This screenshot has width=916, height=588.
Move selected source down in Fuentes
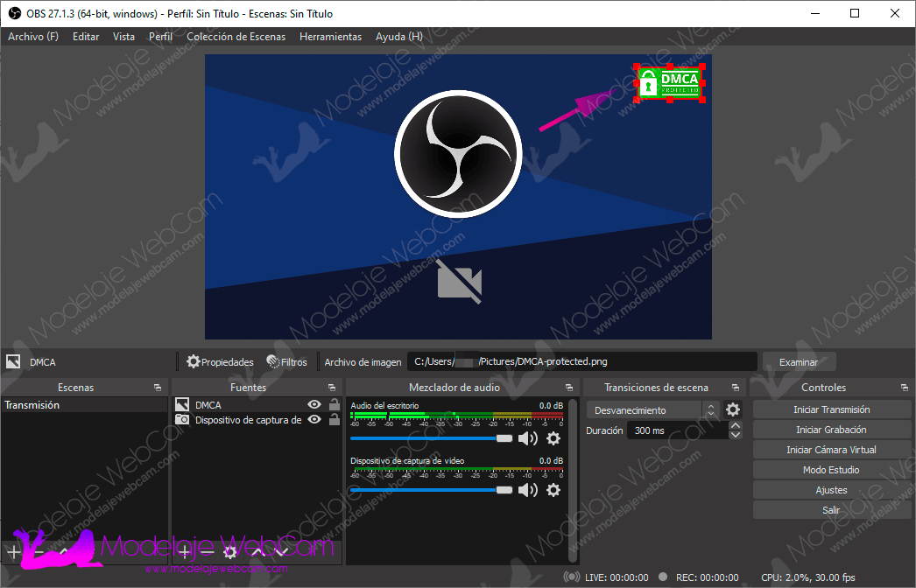280,551
